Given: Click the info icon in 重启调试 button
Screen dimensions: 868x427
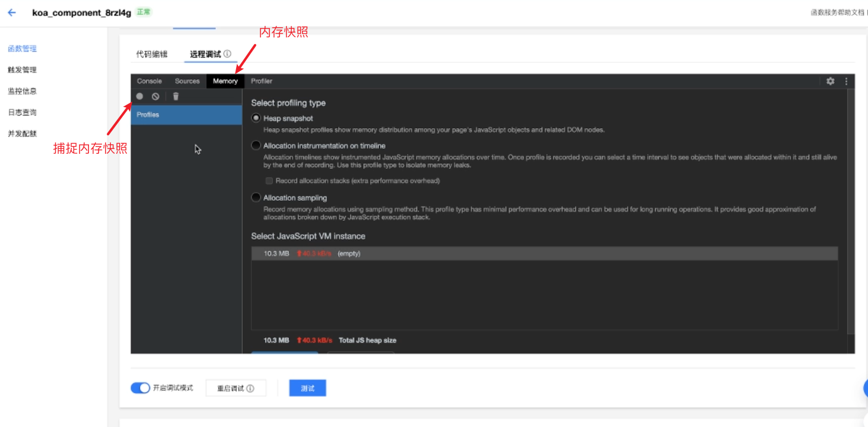Looking at the screenshot, I should pos(250,388).
